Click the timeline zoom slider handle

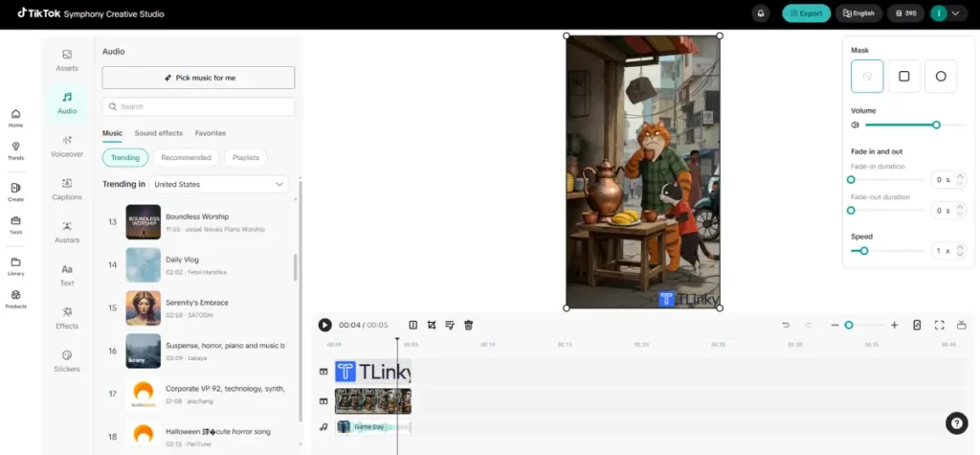pos(849,325)
